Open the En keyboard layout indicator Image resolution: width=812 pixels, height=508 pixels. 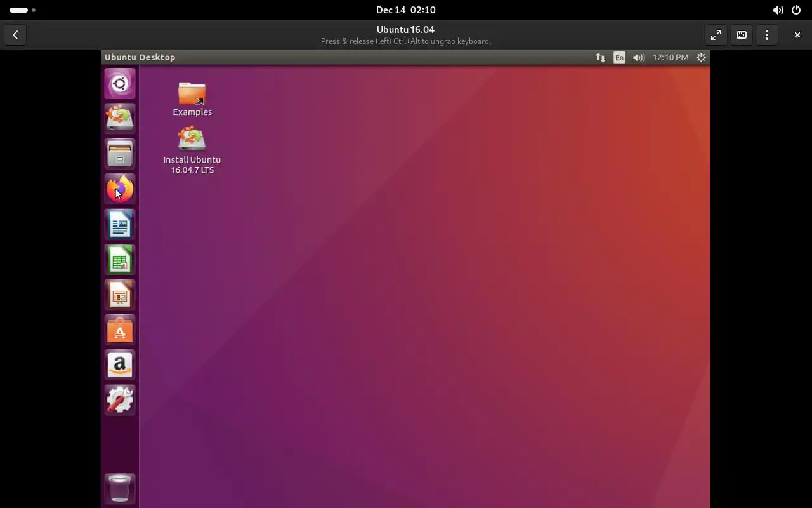(x=619, y=57)
